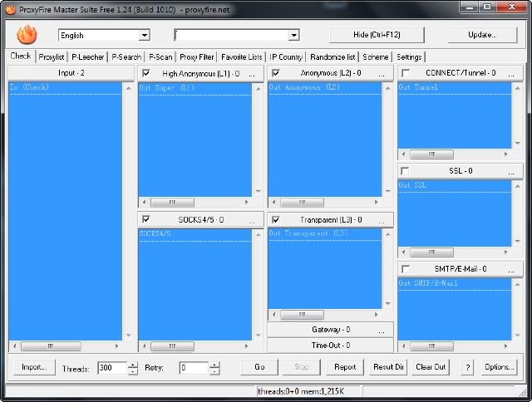Click the Out SSL horizontal scrollbar thumb

pyautogui.click(x=431, y=252)
